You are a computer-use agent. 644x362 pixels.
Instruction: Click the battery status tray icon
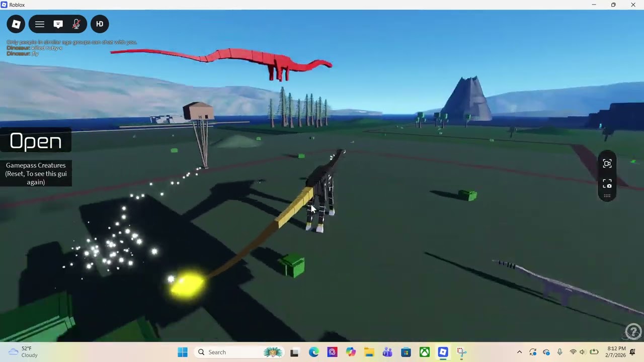[594, 352]
